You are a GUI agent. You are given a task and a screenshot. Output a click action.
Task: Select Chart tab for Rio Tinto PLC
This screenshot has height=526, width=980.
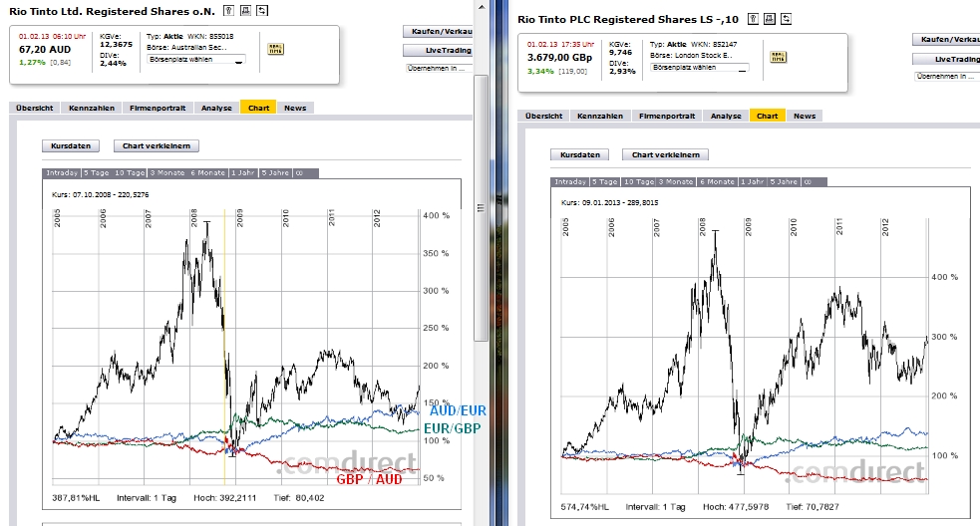point(768,116)
